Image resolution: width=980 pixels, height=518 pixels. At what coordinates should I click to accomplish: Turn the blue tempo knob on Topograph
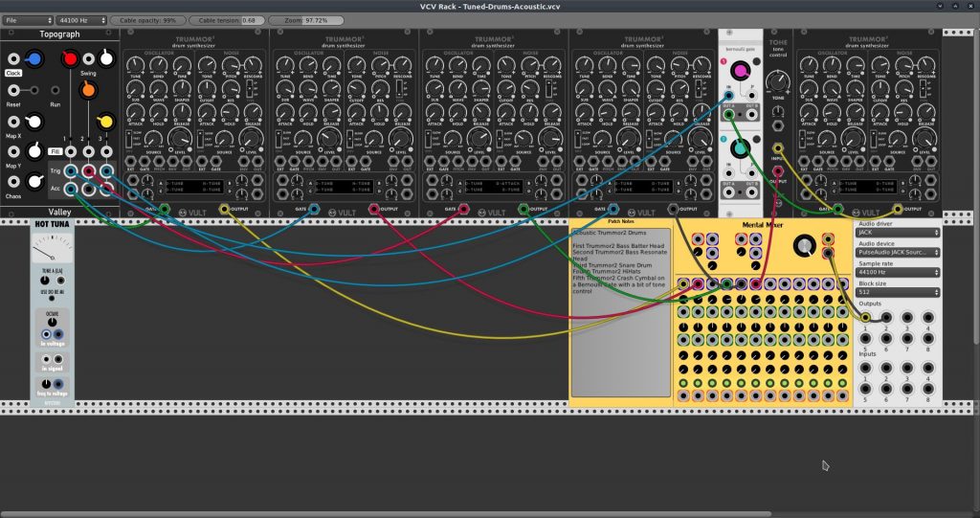point(33,59)
